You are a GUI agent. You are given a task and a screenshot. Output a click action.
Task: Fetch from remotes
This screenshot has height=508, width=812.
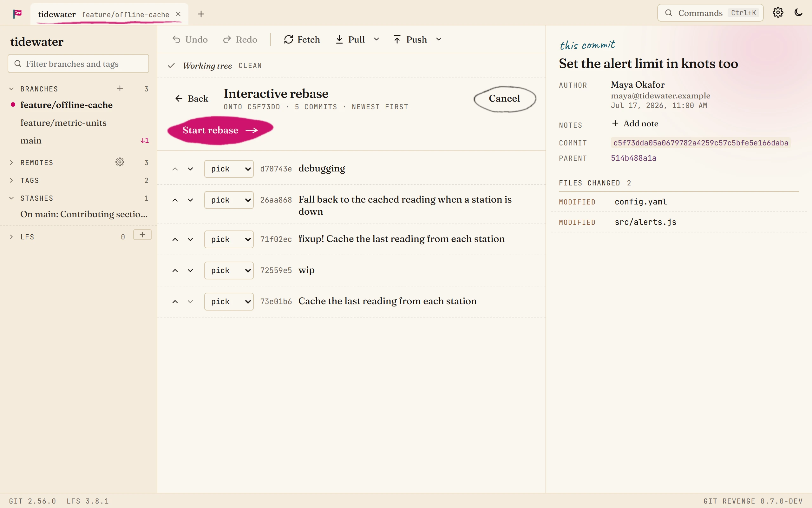(x=302, y=39)
